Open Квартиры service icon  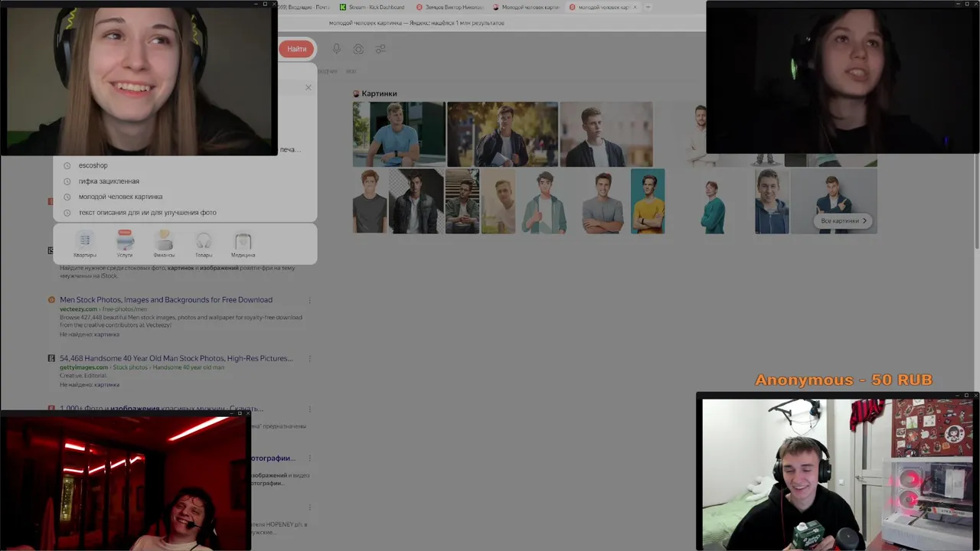[85, 244]
